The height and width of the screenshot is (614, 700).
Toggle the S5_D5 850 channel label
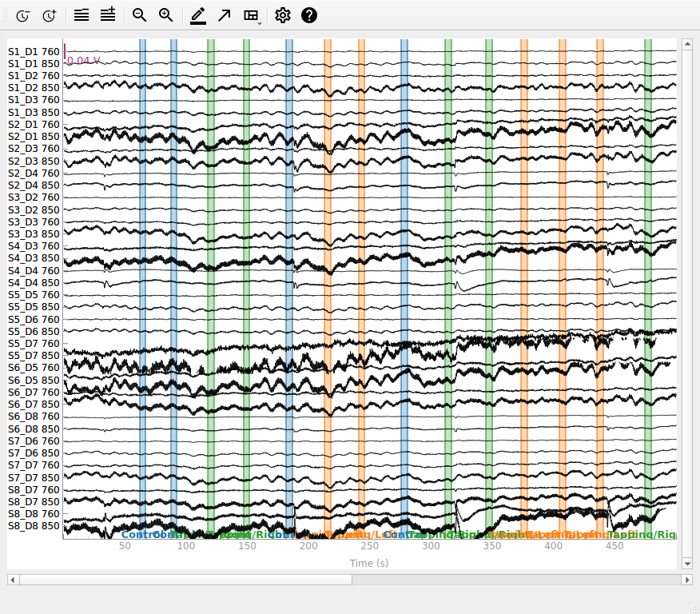[34, 307]
